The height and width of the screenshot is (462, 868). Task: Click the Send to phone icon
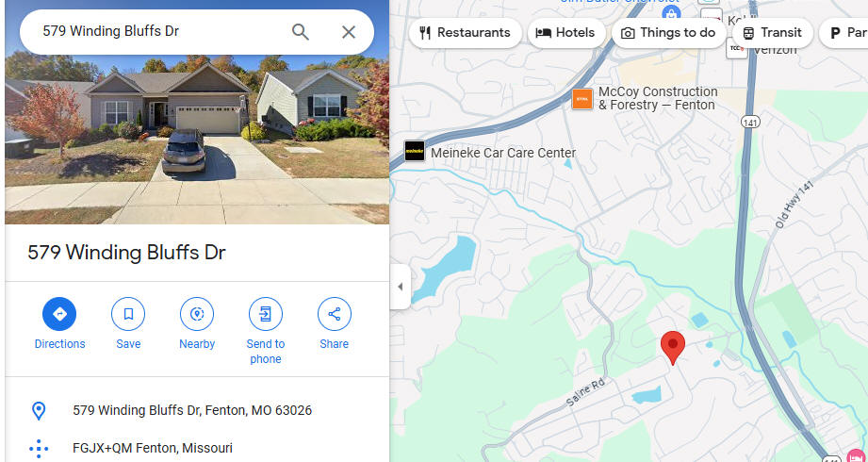[x=265, y=314]
